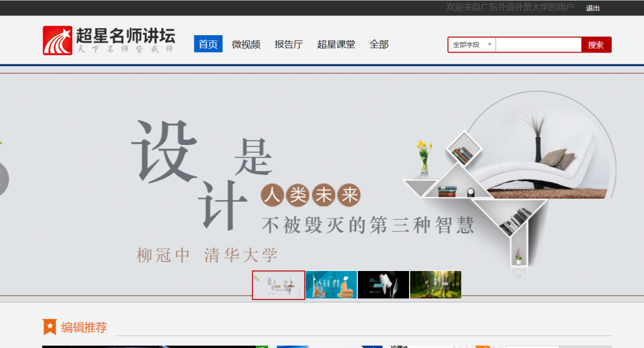Focus the search keyword input box
This screenshot has height=348, width=644.
coord(538,45)
